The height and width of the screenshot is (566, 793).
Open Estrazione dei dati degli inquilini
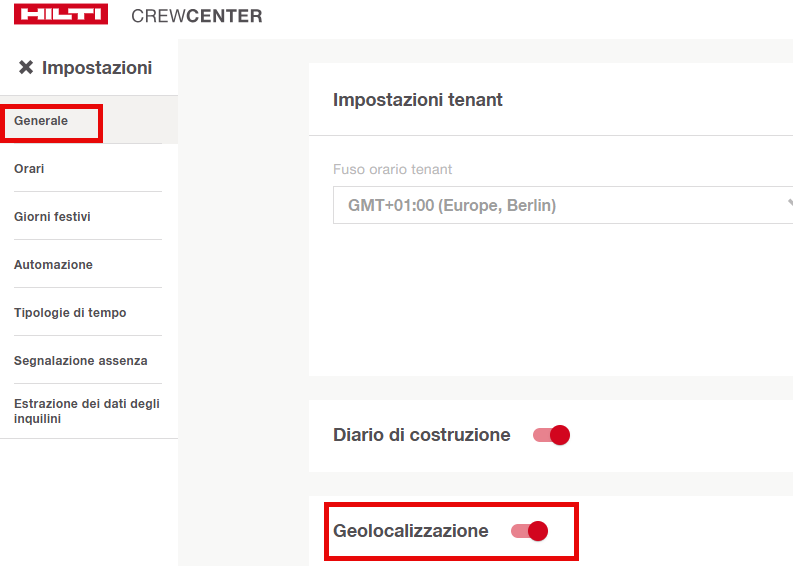(86, 411)
